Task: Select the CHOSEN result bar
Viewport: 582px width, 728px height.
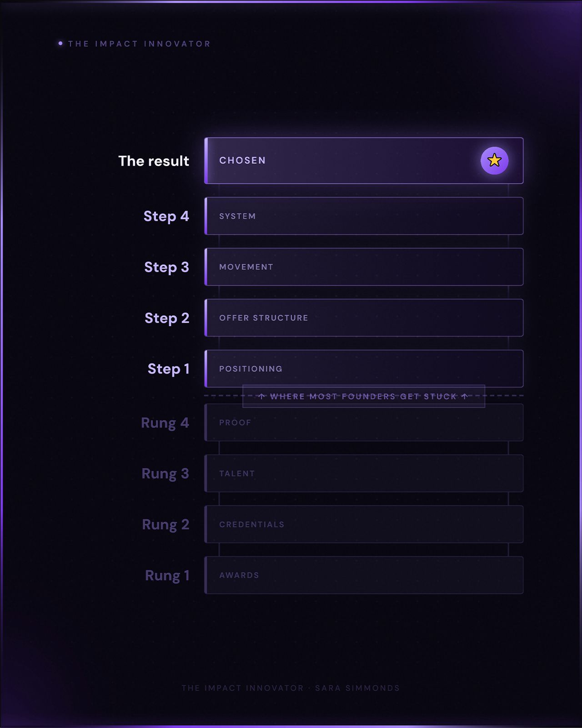Action: click(364, 161)
